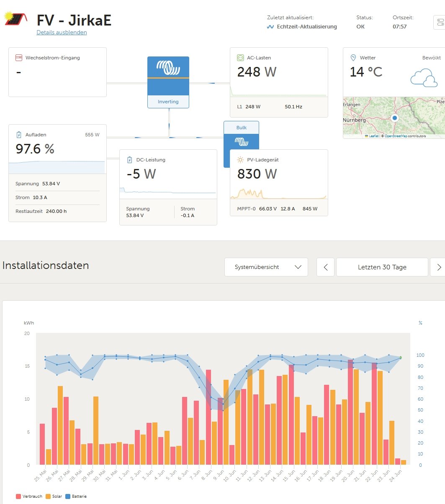Click the AC-Lasten socket icon

click(x=240, y=58)
